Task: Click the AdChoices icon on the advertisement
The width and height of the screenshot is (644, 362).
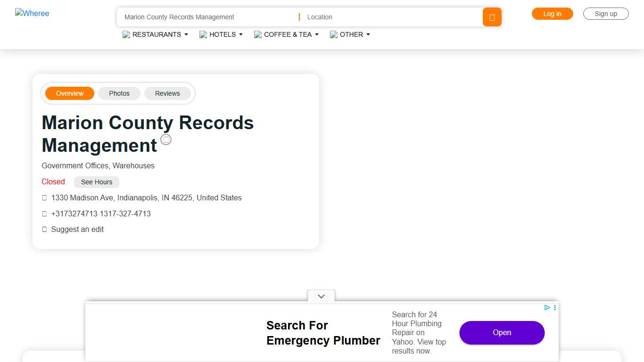Action: pyautogui.click(x=547, y=307)
